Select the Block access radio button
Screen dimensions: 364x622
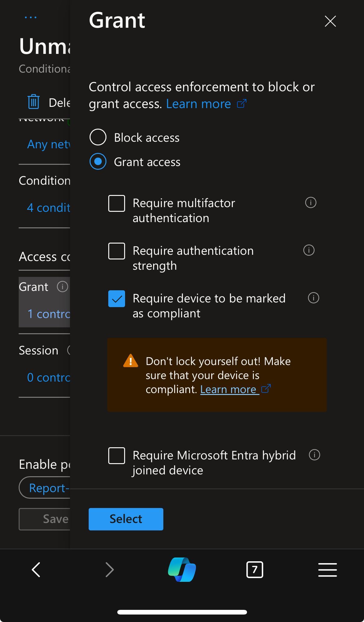[x=98, y=137]
